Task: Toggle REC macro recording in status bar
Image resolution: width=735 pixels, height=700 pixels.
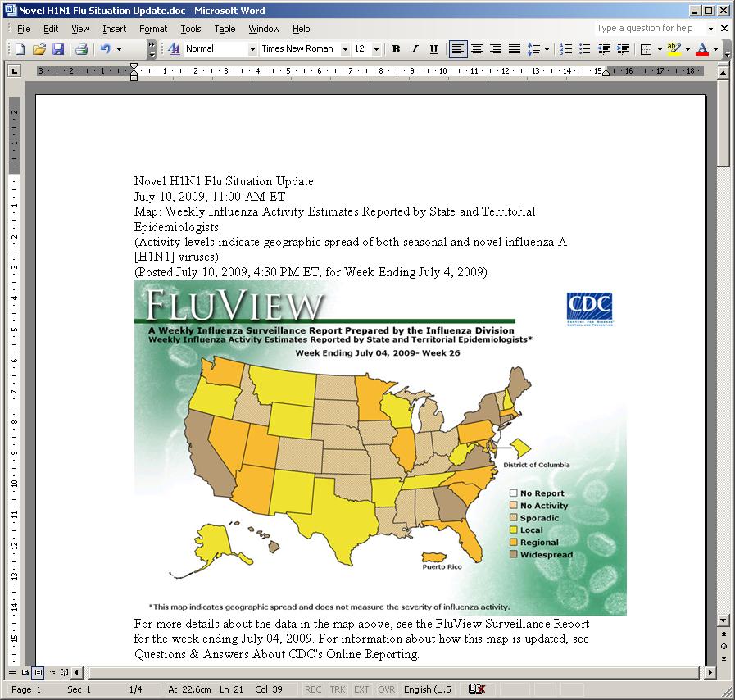Action: [313, 689]
